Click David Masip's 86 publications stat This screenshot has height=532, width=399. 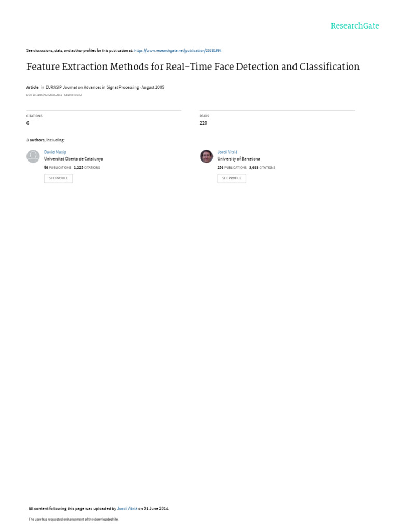pyautogui.click(x=58, y=168)
